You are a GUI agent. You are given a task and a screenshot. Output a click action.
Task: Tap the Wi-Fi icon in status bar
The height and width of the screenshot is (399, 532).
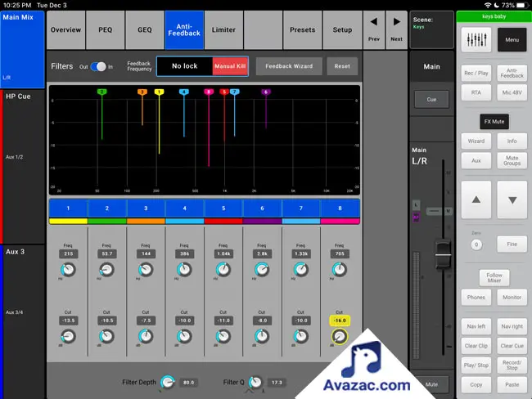pyautogui.click(x=488, y=5)
